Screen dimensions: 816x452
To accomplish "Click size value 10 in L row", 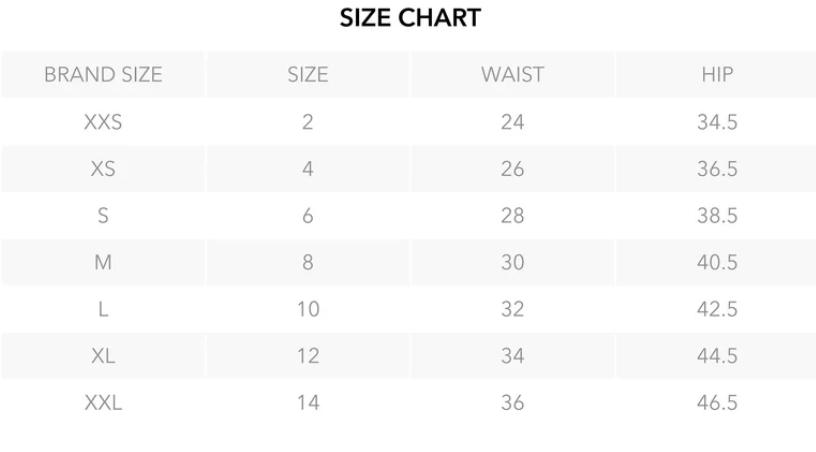I will click(x=308, y=309).
